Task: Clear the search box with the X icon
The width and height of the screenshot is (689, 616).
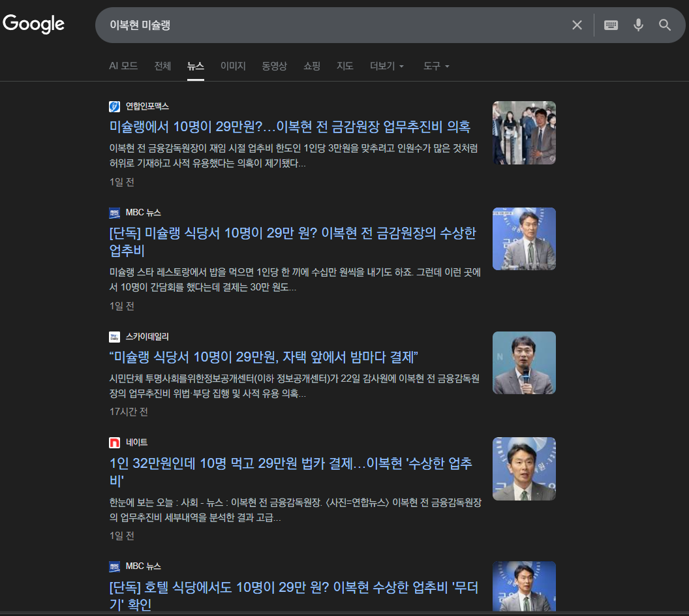Action: [577, 25]
